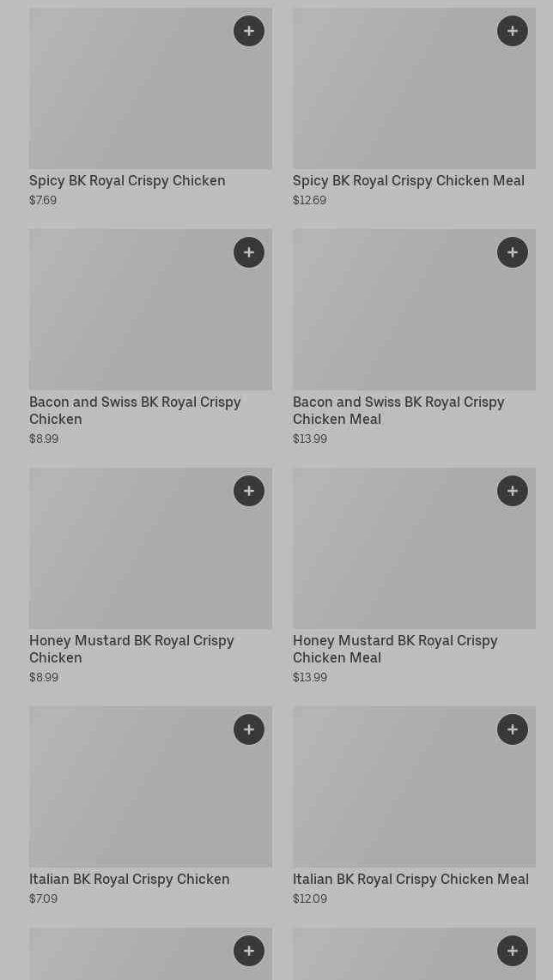View Honey Mustard Crispy Chicken Meal photo

(414, 548)
